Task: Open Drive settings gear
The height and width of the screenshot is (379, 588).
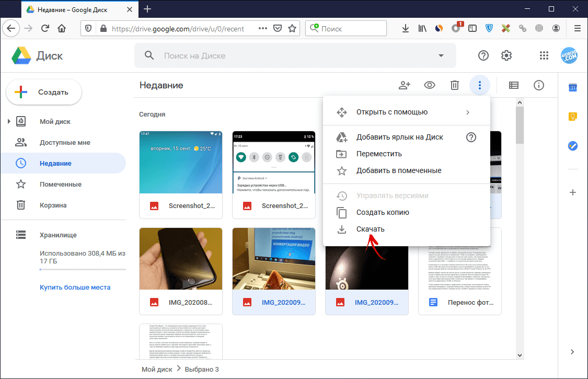Action: click(506, 56)
